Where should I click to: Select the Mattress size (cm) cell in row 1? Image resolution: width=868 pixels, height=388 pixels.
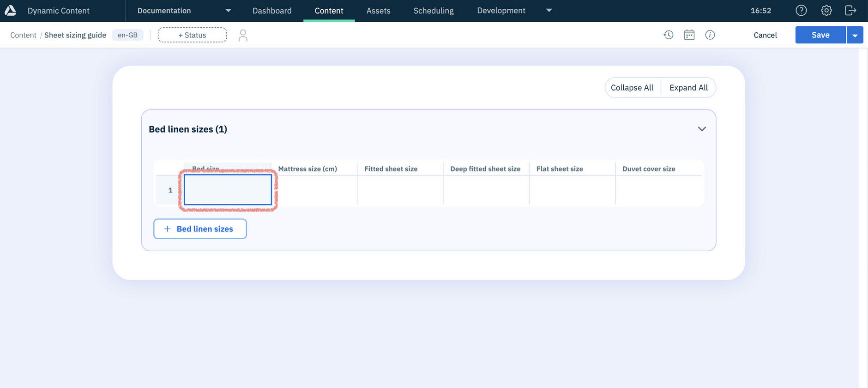click(314, 190)
